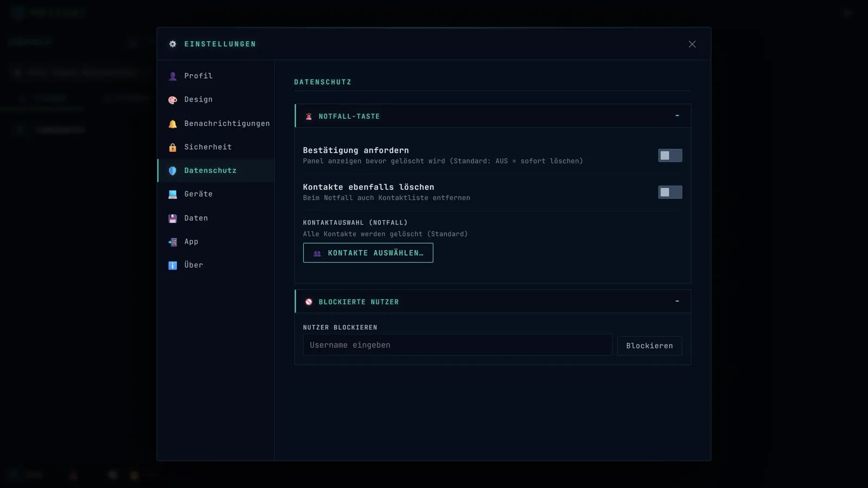
Task: Click the Über info icon
Action: [173, 266]
